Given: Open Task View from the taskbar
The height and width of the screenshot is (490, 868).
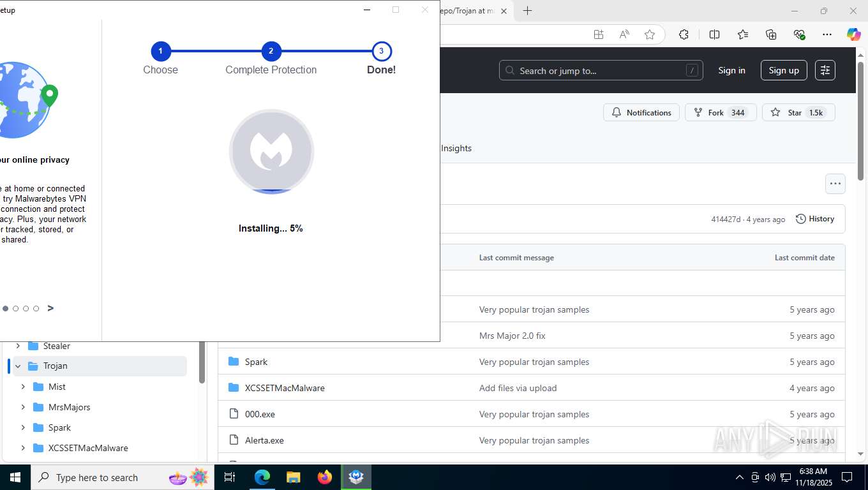Looking at the screenshot, I should pos(230,477).
